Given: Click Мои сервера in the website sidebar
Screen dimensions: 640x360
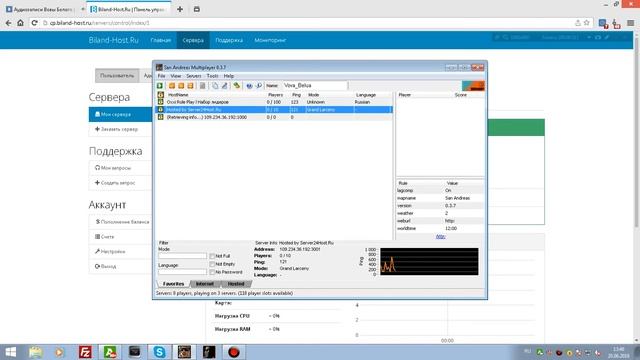Looking at the screenshot, I should [x=121, y=114].
